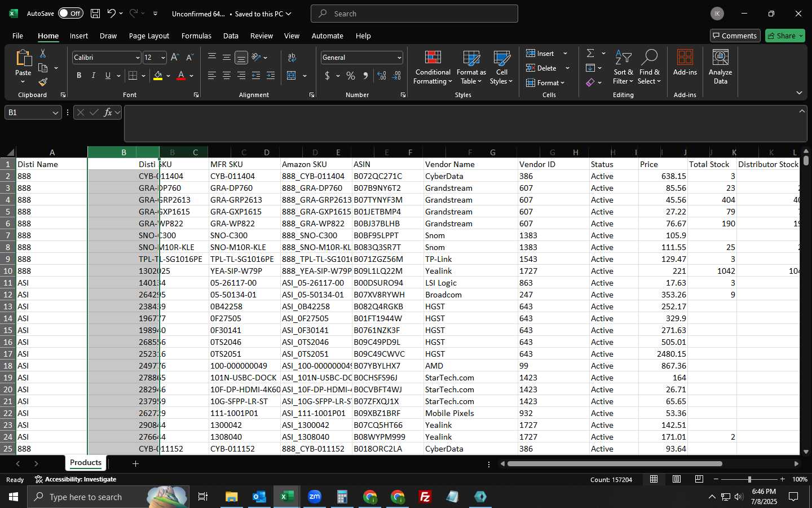
Task: Toggle Align Left alignment
Action: [x=212, y=76]
